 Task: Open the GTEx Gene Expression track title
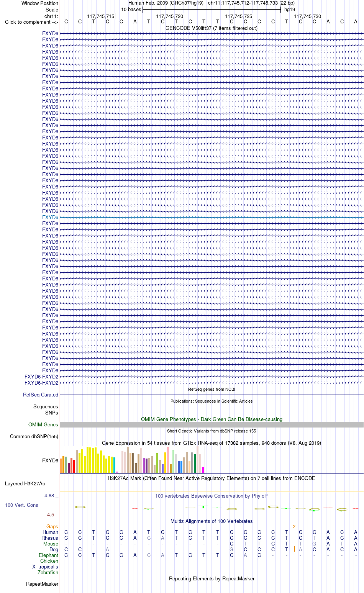pyautogui.click(x=212, y=443)
